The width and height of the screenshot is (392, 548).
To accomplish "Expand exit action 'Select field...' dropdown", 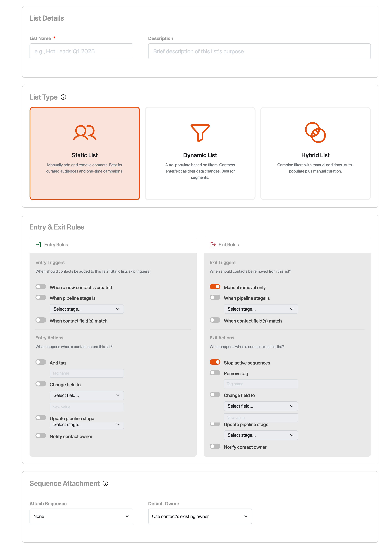I will tap(261, 406).
